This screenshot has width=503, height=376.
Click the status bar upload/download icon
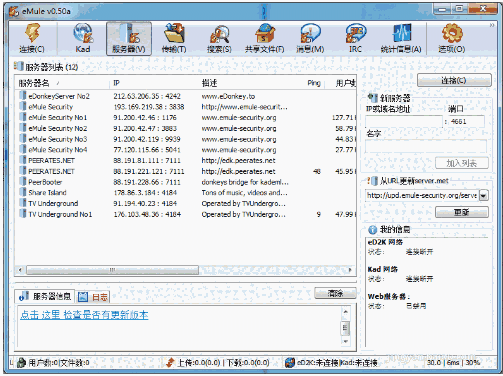point(170,362)
